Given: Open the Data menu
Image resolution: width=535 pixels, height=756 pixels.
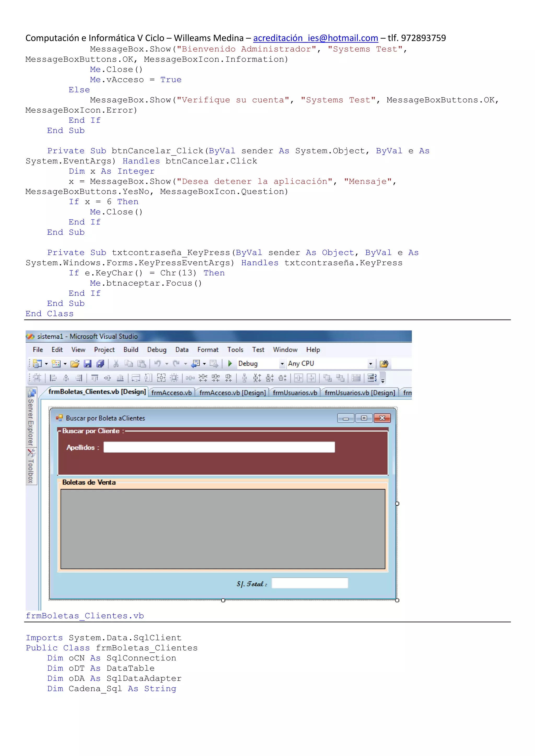Looking at the screenshot, I should pyautogui.click(x=182, y=350).
